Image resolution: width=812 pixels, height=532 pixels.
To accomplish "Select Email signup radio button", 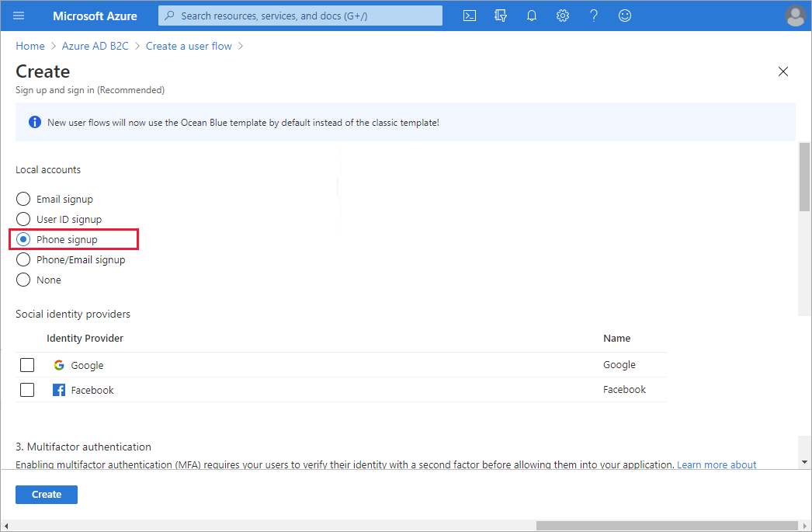I will coord(23,199).
